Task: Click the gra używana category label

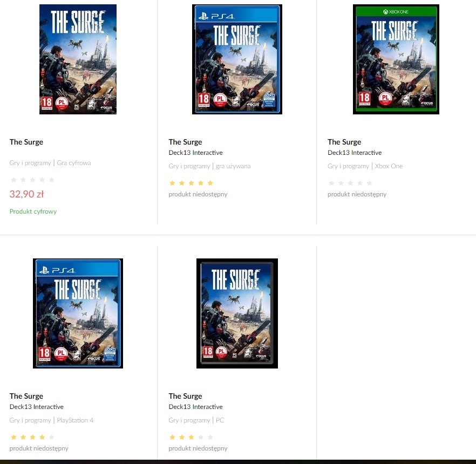Action: (x=233, y=166)
